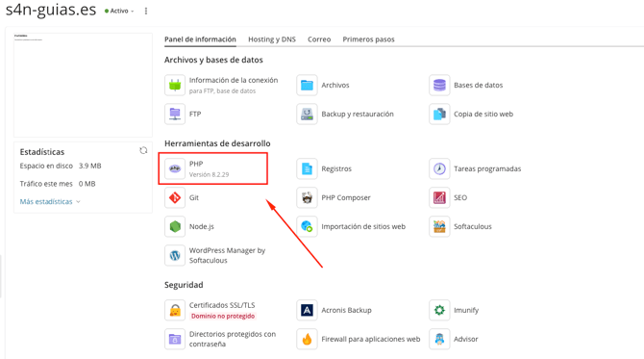Open the Git icon

(175, 198)
